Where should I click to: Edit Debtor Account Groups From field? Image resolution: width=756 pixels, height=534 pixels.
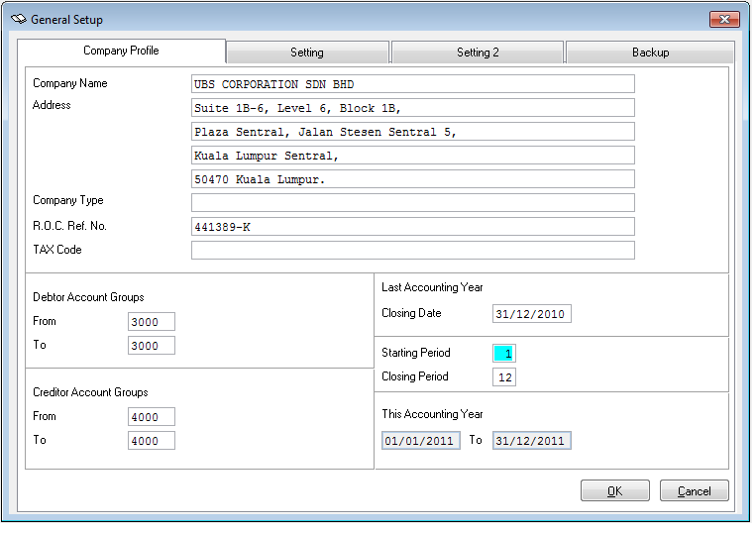click(152, 321)
